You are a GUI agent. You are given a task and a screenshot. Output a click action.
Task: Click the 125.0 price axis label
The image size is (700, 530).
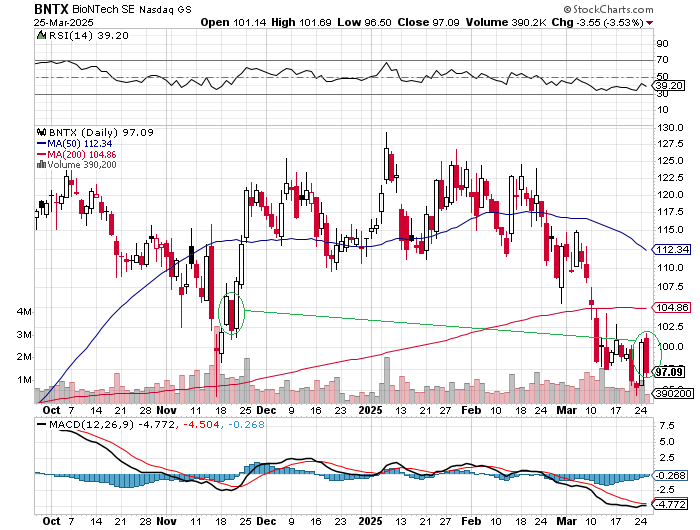point(670,161)
